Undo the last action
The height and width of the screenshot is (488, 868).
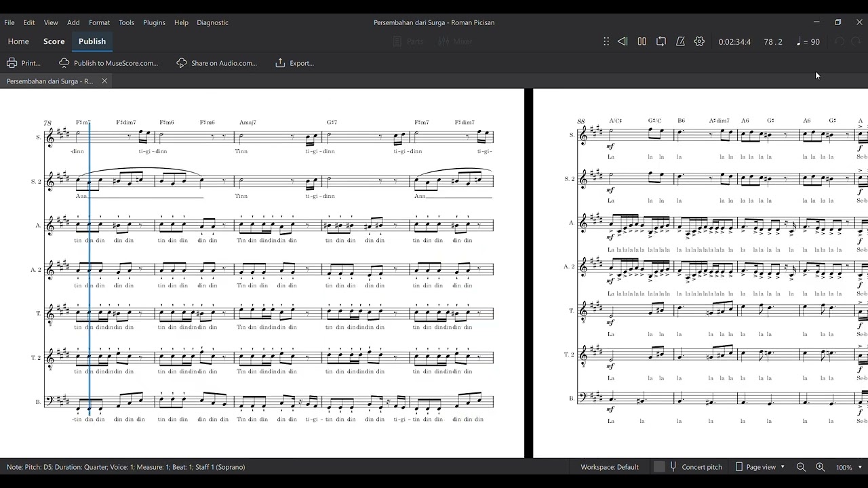840,41
